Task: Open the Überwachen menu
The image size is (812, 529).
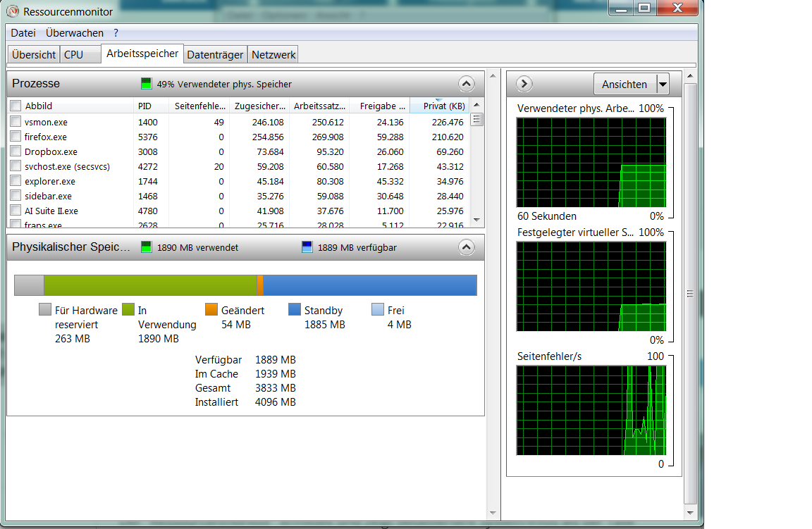Action: [x=75, y=32]
